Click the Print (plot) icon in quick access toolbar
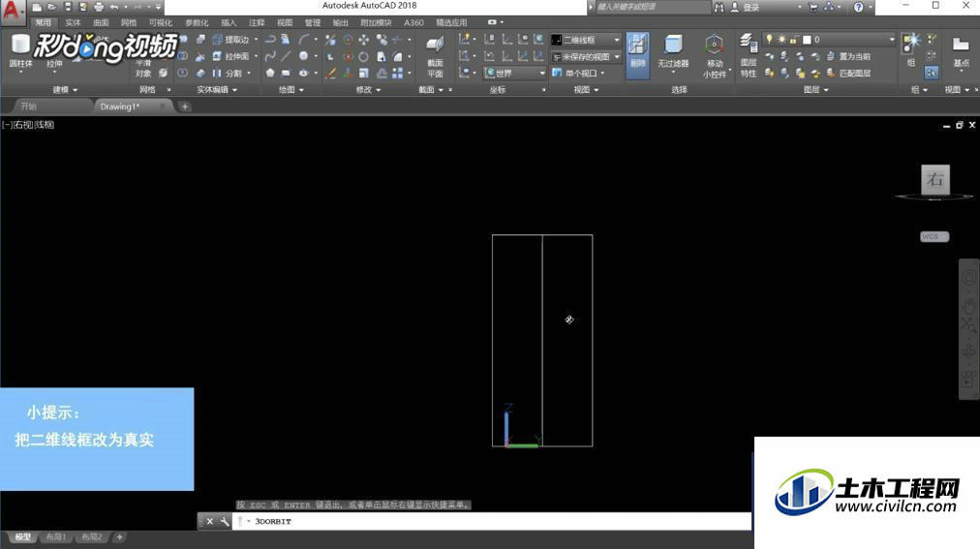 99,7
